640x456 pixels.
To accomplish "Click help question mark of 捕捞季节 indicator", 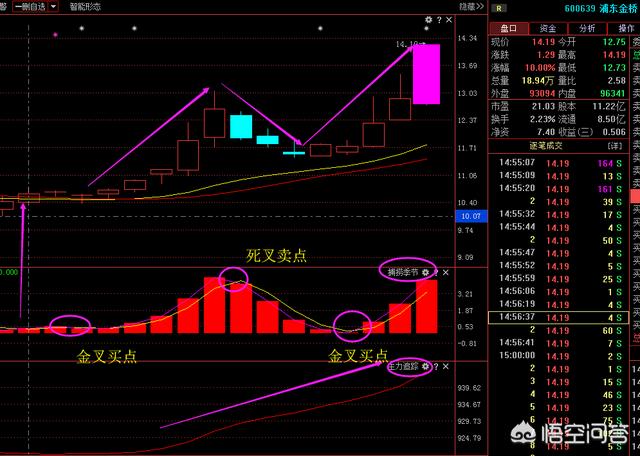I will (436, 272).
